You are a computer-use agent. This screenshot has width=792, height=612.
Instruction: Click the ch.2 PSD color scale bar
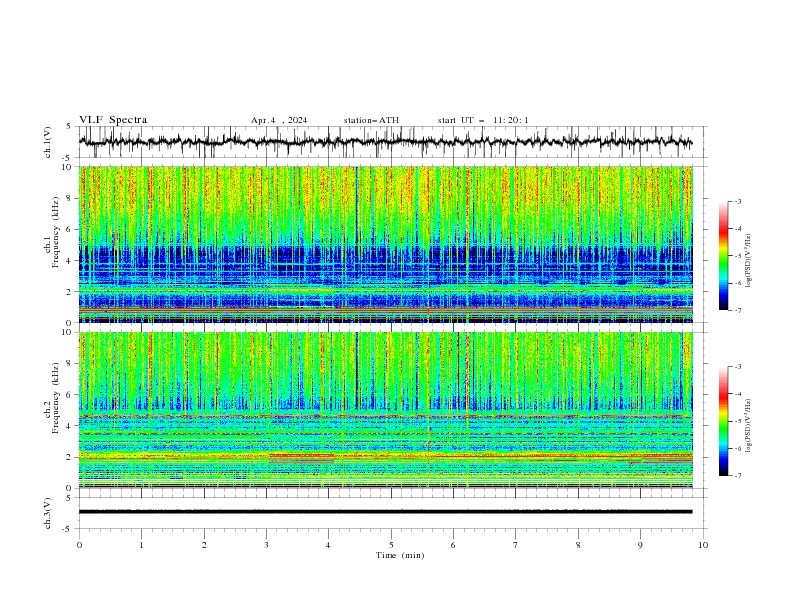724,421
